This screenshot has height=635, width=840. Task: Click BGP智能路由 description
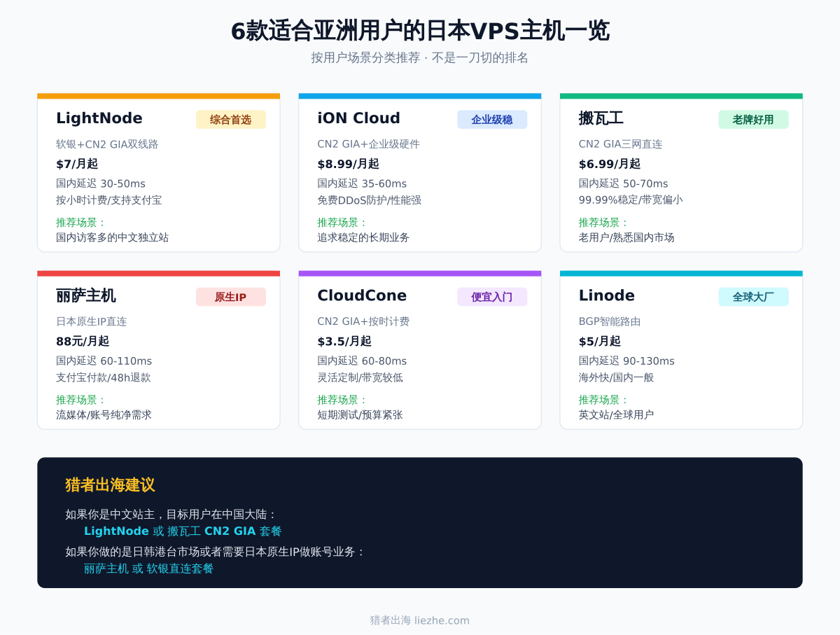coord(609,321)
